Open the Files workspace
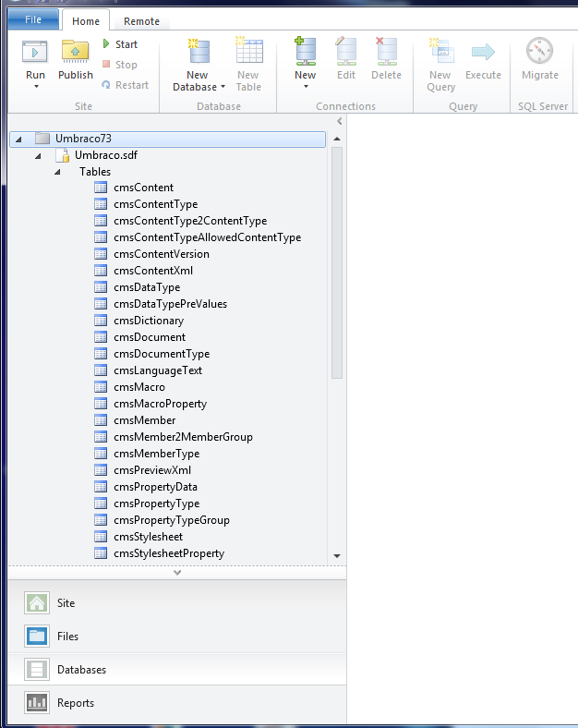The height and width of the screenshot is (728, 578). tap(177, 636)
